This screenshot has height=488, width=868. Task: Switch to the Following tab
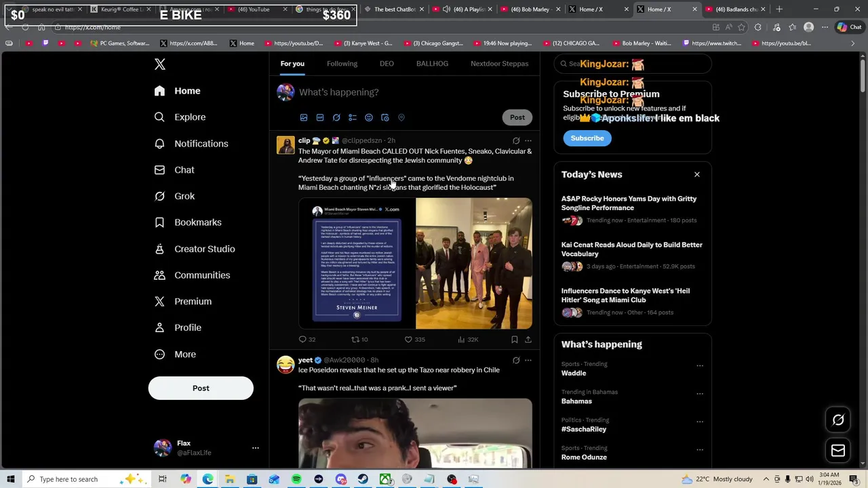[x=342, y=64]
